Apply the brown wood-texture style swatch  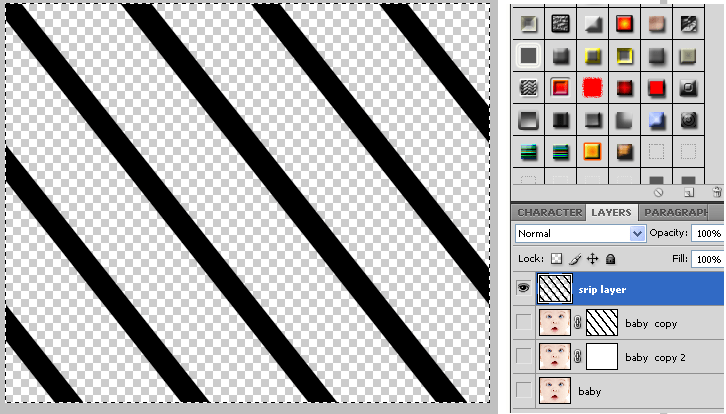(x=624, y=152)
